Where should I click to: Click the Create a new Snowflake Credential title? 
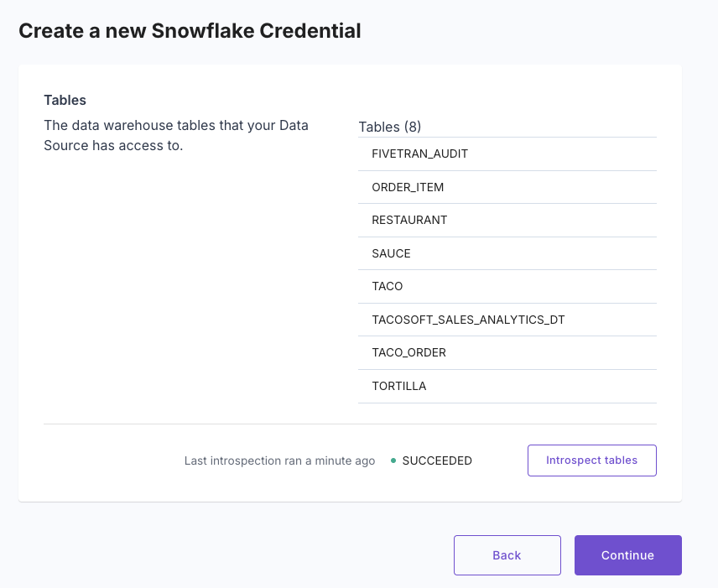(190, 30)
